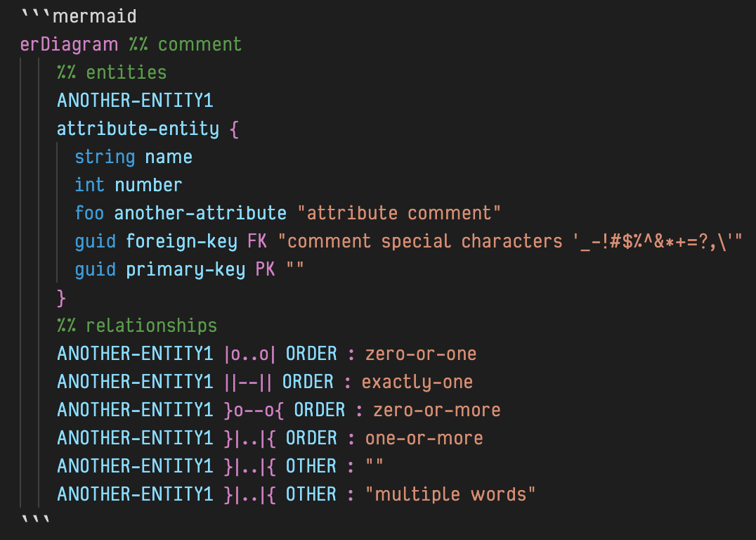Screen dimensions: 756x540
Task: Click the '%% relationships' comment line
Action: tap(137, 326)
